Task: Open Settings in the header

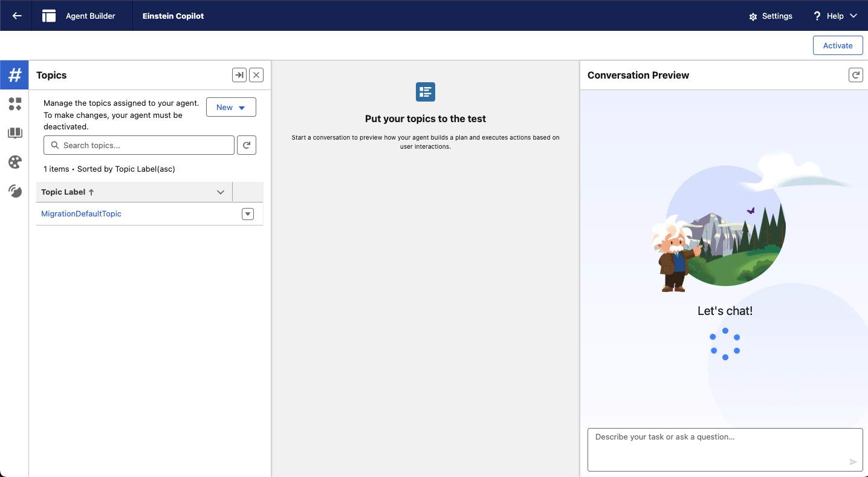Action: click(x=770, y=16)
